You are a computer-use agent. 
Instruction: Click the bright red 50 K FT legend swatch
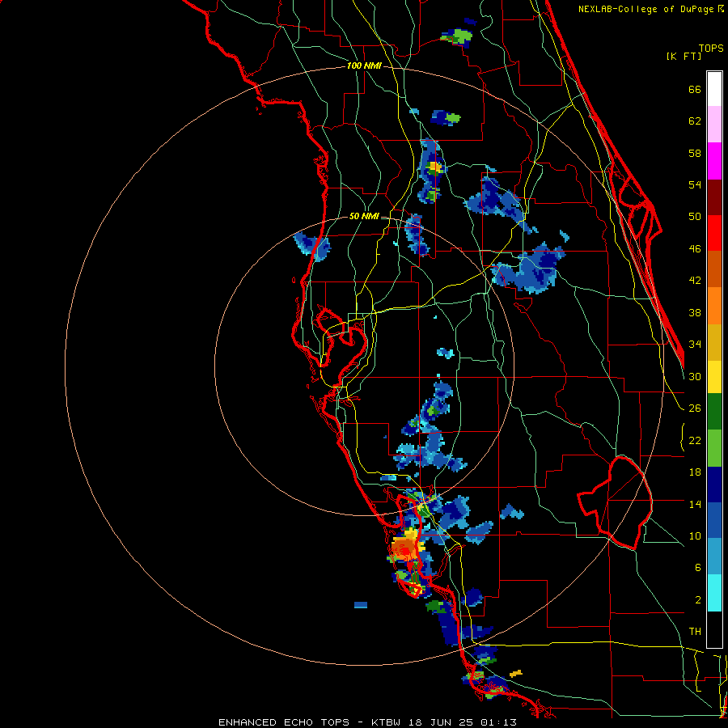[714, 233]
